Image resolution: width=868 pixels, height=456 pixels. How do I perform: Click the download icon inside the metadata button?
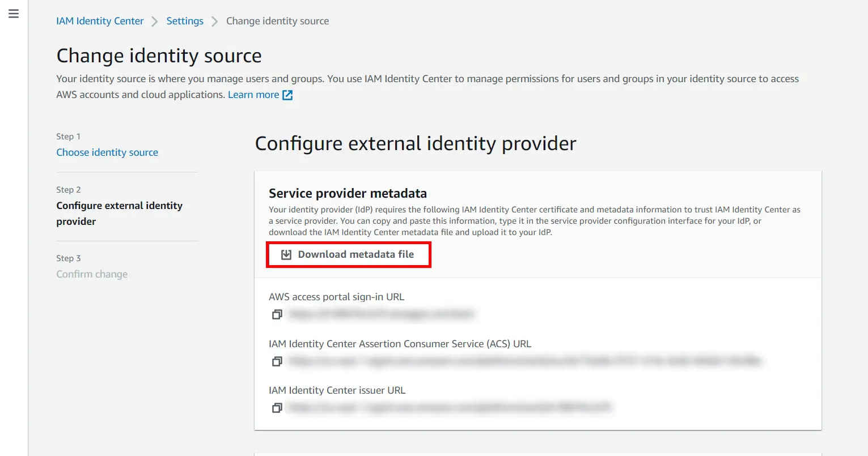tap(286, 254)
